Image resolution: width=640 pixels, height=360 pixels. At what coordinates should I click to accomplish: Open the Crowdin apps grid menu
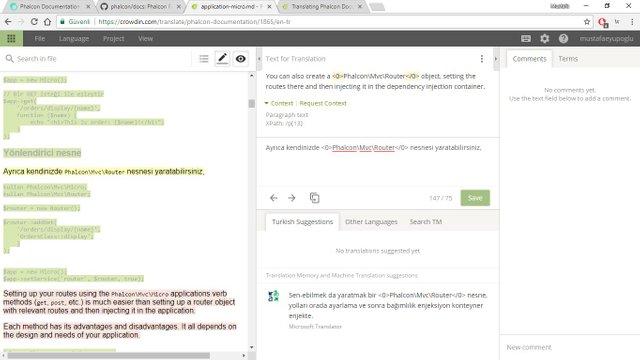pos(11,38)
